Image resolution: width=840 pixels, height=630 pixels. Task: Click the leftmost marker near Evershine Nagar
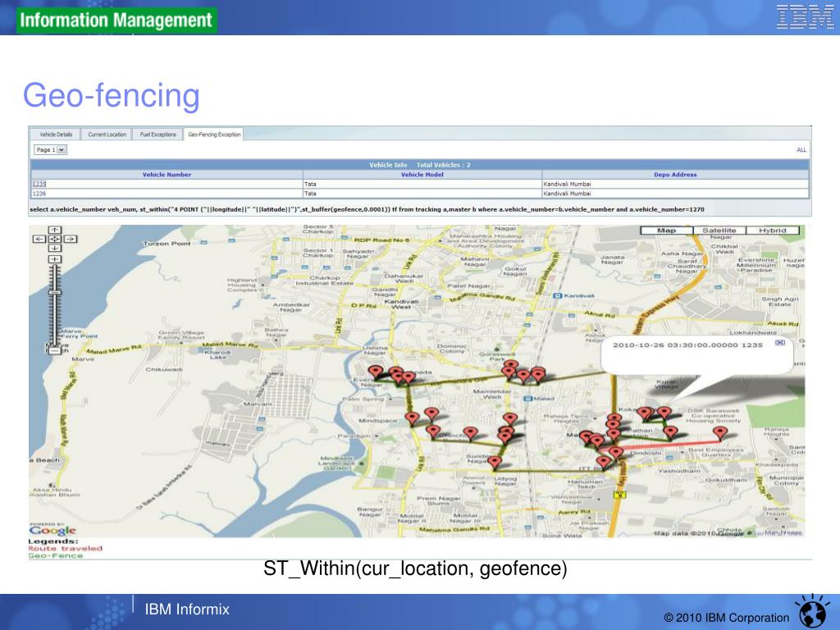[376, 372]
